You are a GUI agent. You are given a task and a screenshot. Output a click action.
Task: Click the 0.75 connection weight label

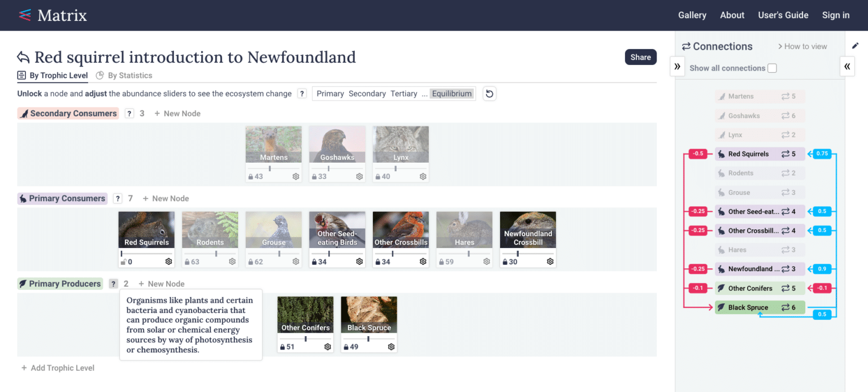[822, 154]
